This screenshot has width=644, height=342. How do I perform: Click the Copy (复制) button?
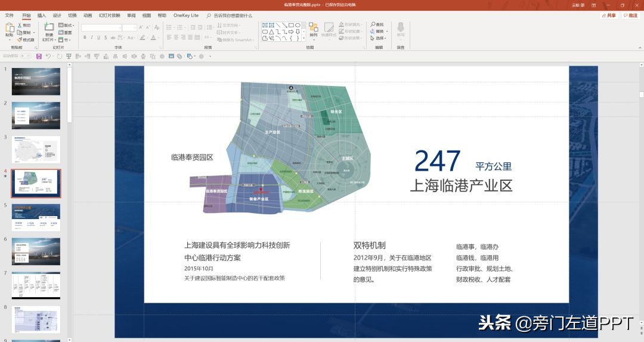point(24,32)
